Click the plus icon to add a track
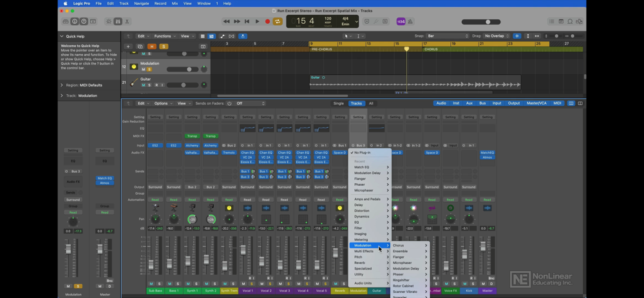 (128, 46)
